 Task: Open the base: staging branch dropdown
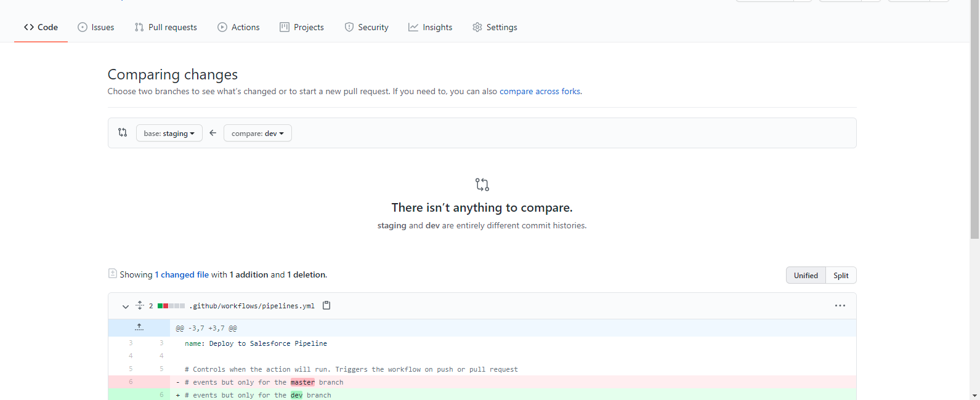(169, 133)
